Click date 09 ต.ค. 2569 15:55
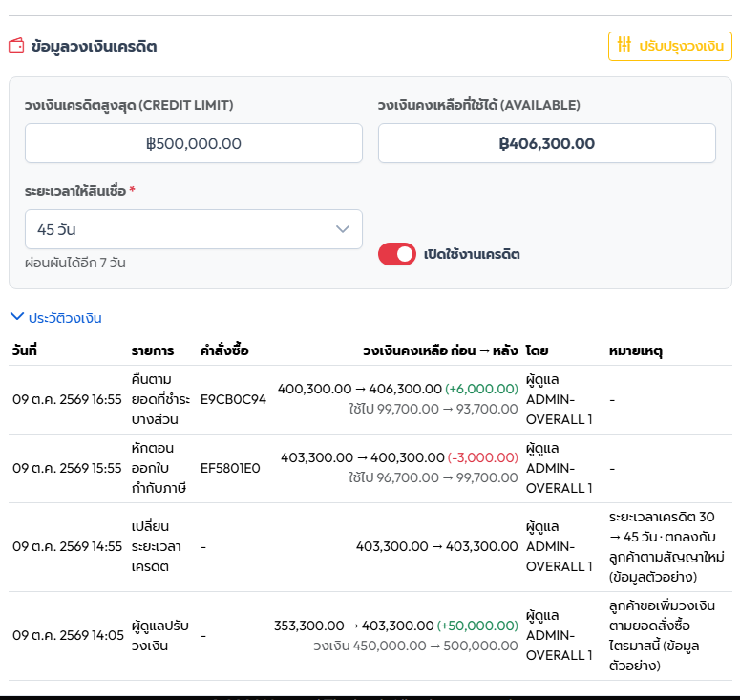This screenshot has width=740, height=700. tap(67, 468)
